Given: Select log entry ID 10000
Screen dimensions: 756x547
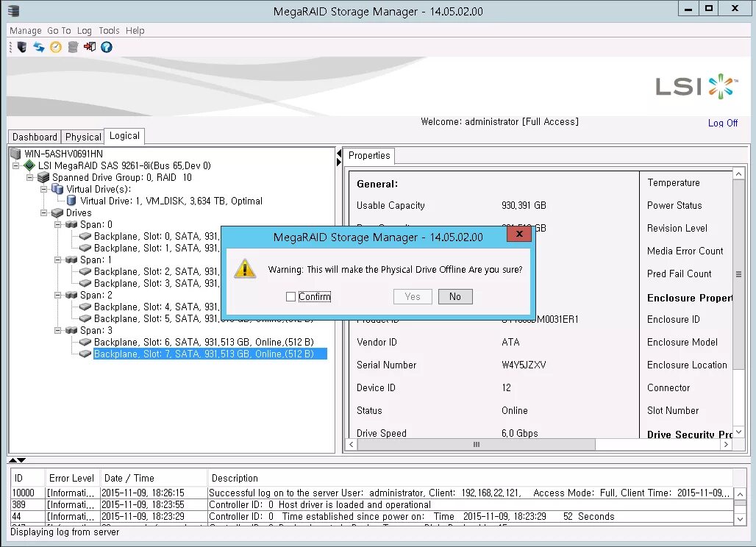Looking at the screenshot, I should pos(371,493).
